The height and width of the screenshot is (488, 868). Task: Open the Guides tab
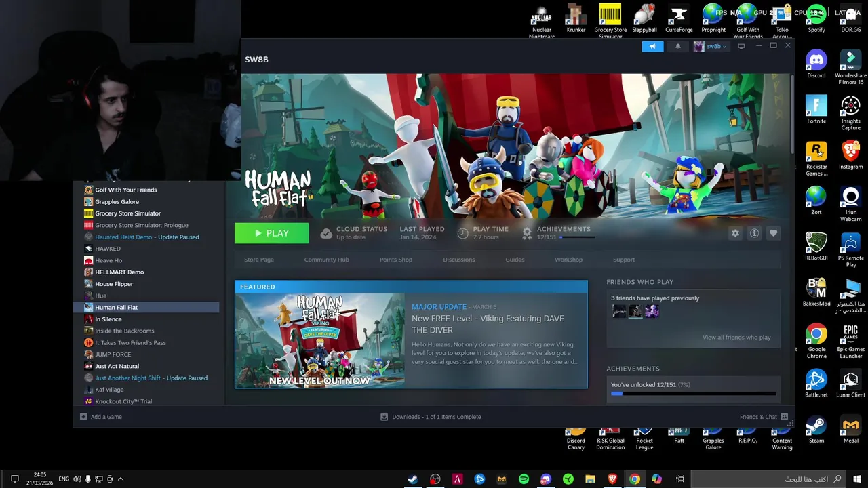click(x=515, y=260)
